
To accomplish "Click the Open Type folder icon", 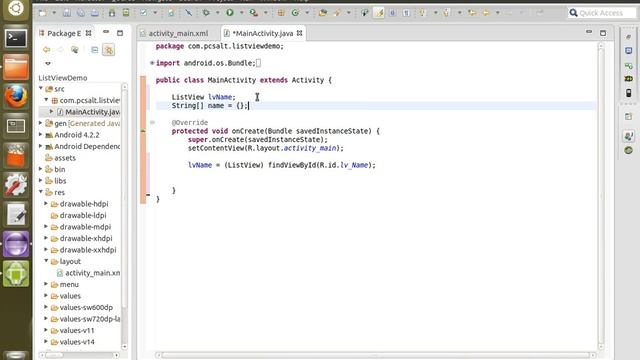I will point(323,13).
